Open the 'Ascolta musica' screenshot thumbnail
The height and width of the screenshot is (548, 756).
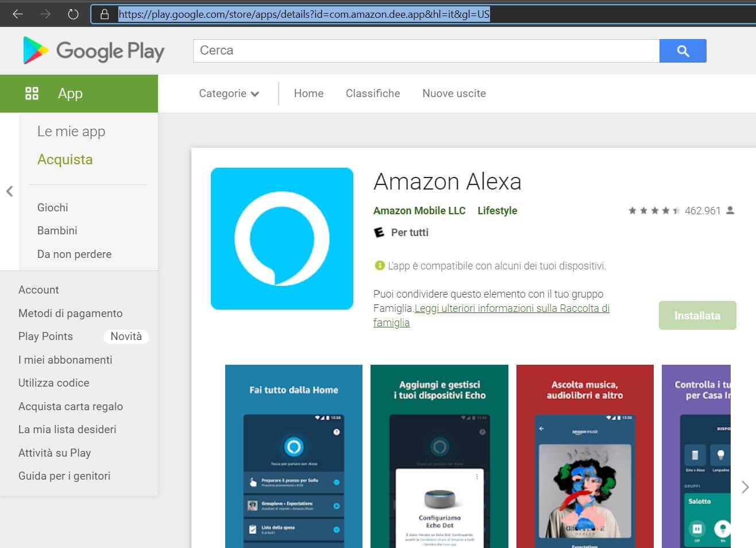click(x=585, y=456)
